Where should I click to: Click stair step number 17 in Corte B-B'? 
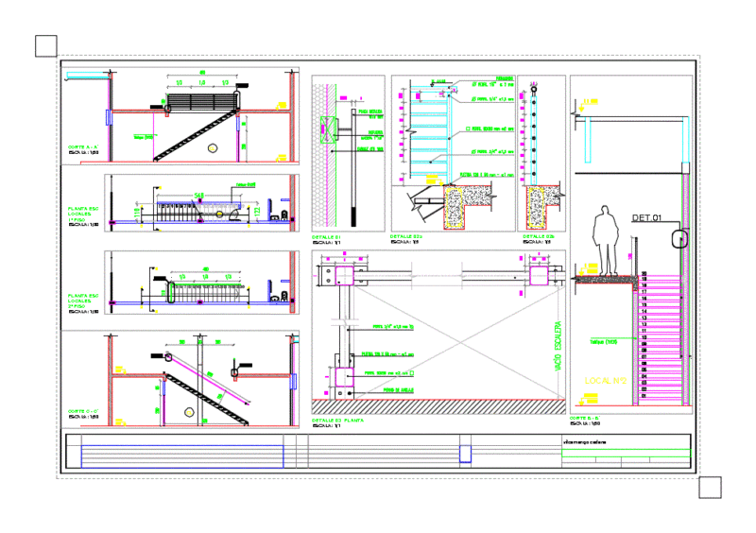pyautogui.click(x=644, y=292)
